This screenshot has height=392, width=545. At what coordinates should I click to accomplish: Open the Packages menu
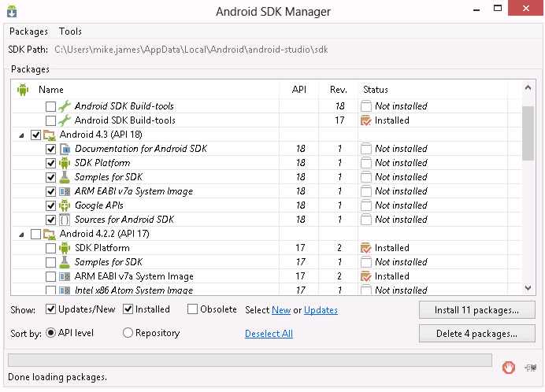[x=28, y=31]
